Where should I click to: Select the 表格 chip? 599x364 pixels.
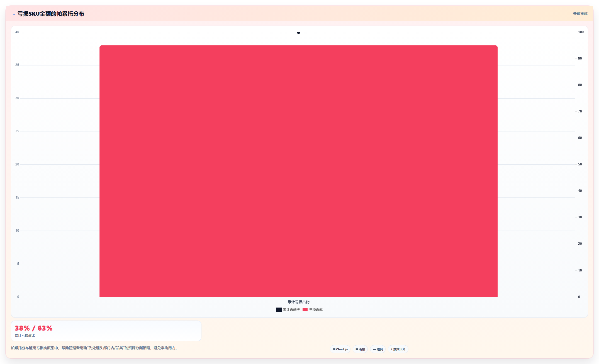coord(360,349)
